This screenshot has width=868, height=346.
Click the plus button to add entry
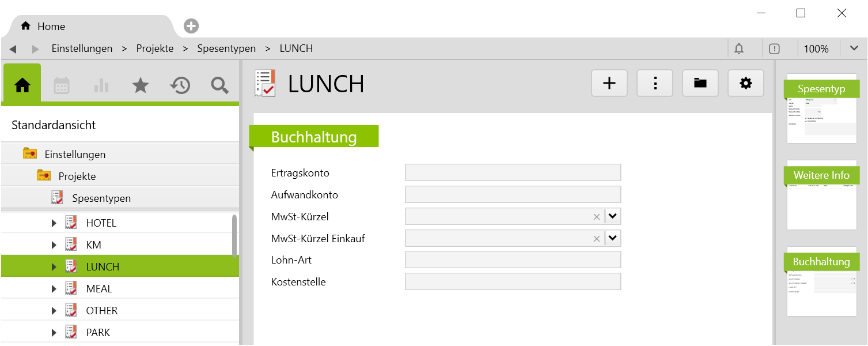click(x=609, y=84)
